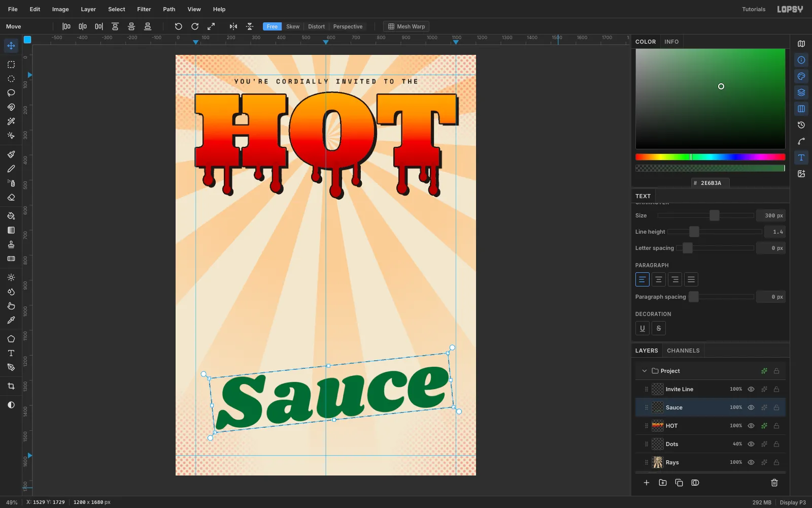Click the hue spectrum slider

710,157
